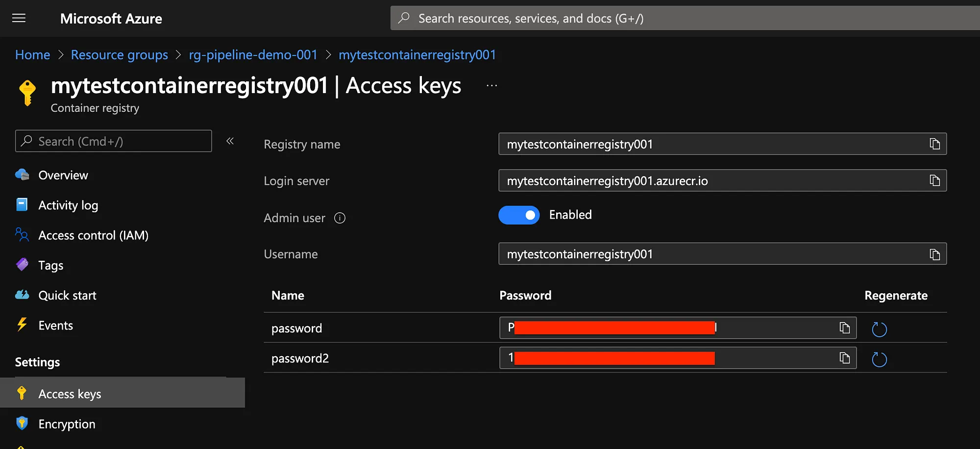Click the 'password2' row name cell
Image resolution: width=980 pixels, height=449 pixels.
click(x=300, y=358)
